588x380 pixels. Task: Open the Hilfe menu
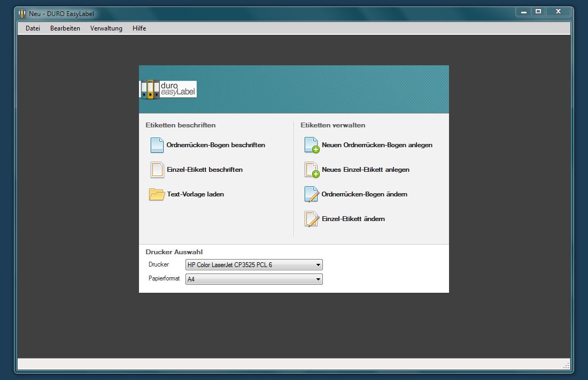point(139,28)
